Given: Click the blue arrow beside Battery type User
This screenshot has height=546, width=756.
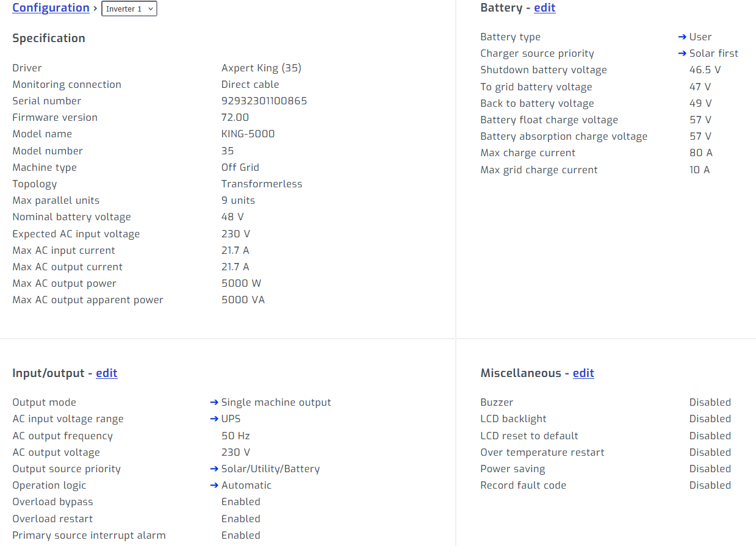Looking at the screenshot, I should tap(682, 37).
